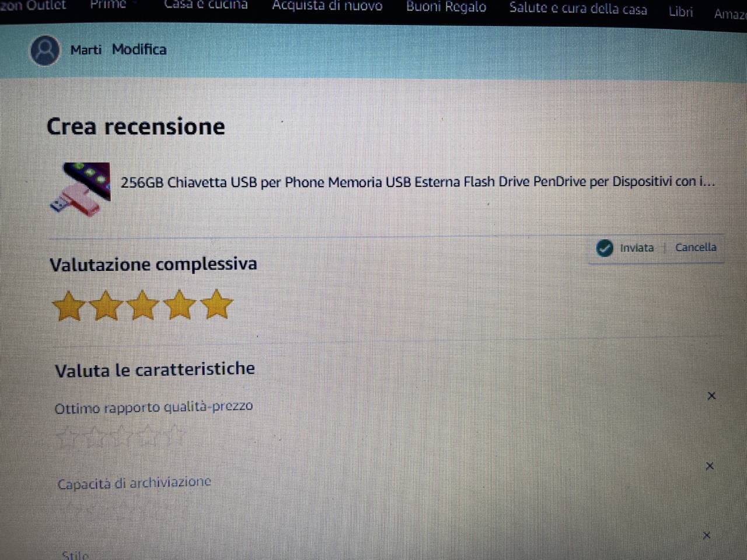Viewport: 747px width, 560px height.
Task: Open the Libri navigation item
Action: point(680,12)
